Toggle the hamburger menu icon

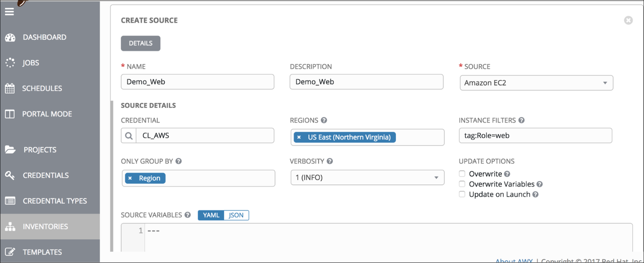[9, 12]
